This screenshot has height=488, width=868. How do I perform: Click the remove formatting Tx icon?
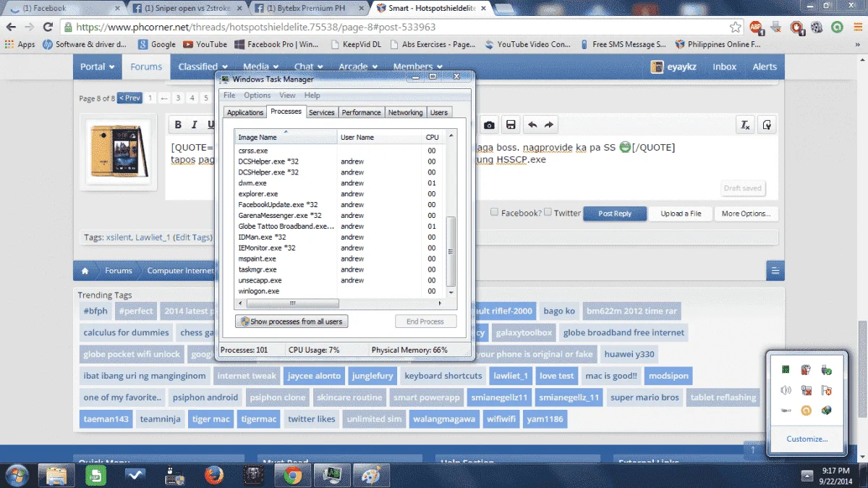[745, 125]
